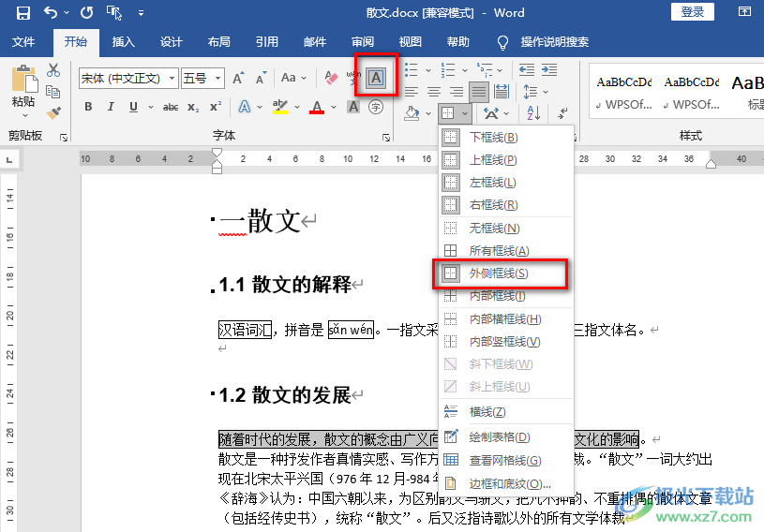The image size is (764, 532).
Task: Toggle Subscript formatting
Action: [x=193, y=107]
